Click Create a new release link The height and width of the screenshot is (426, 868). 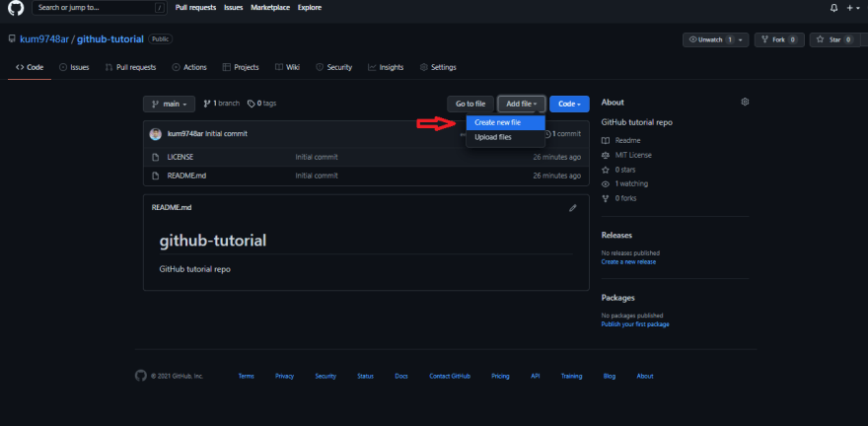(628, 261)
